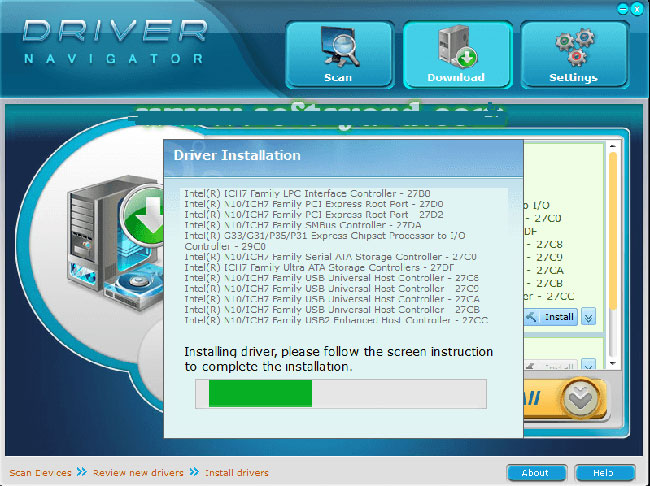Expand the lower partially hidden dropdown arrow
Image resolution: width=650 pixels, height=486 pixels.
pos(589,364)
